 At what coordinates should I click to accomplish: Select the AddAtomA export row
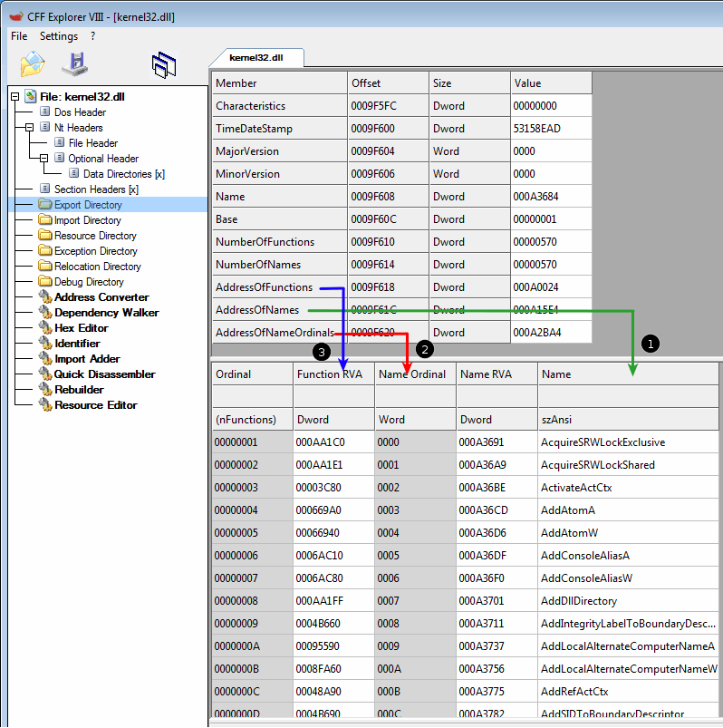(567, 510)
